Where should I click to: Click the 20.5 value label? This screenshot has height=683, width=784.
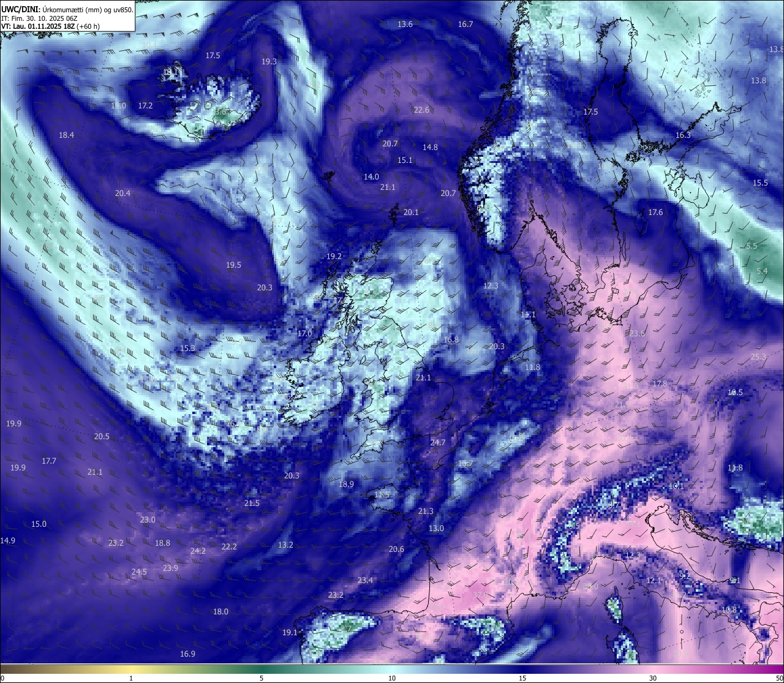(102, 437)
